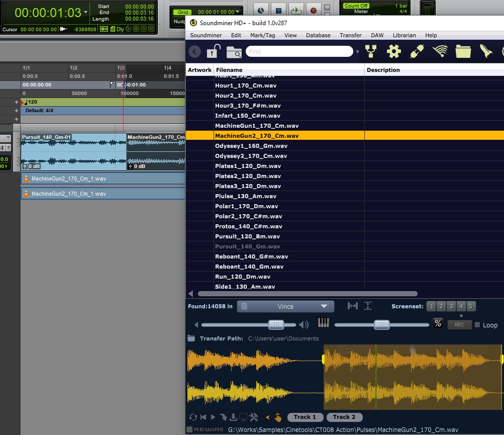Toggle the ReWire checkbox
The width and height of the screenshot is (504, 435).
189,429
